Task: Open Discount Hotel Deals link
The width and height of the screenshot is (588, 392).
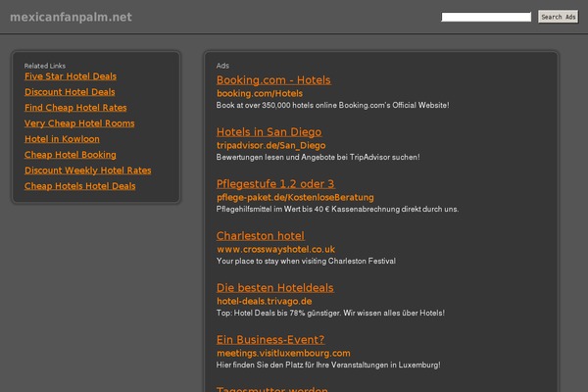Action: point(70,92)
